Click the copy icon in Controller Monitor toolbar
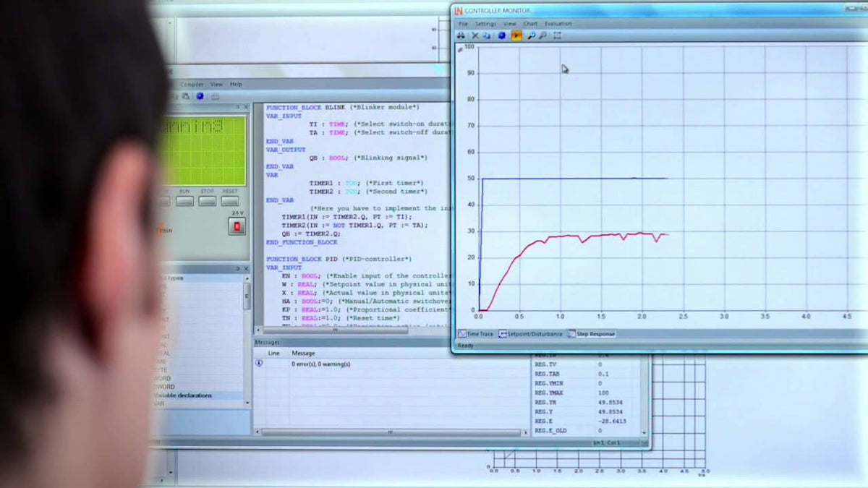This screenshot has width=868, height=488. pos(487,35)
